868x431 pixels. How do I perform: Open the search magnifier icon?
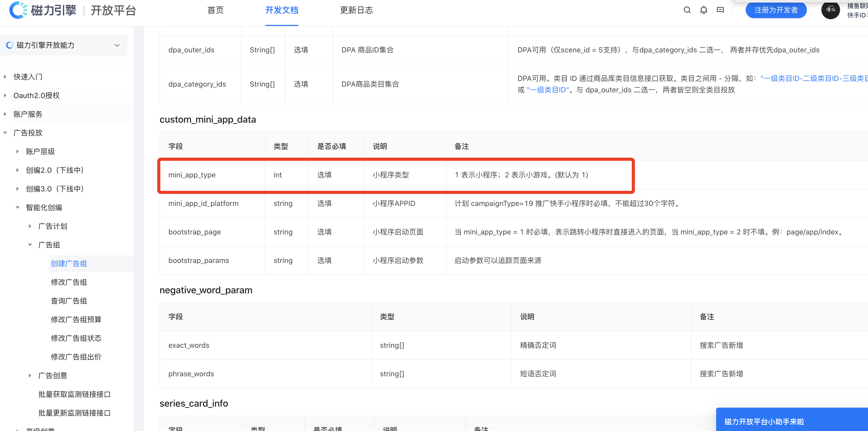coord(687,10)
